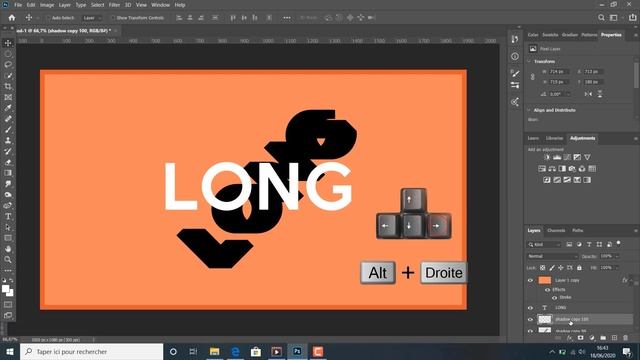This screenshot has width=640, height=360.
Task: Switch to the Channels tab
Action: tap(556, 231)
